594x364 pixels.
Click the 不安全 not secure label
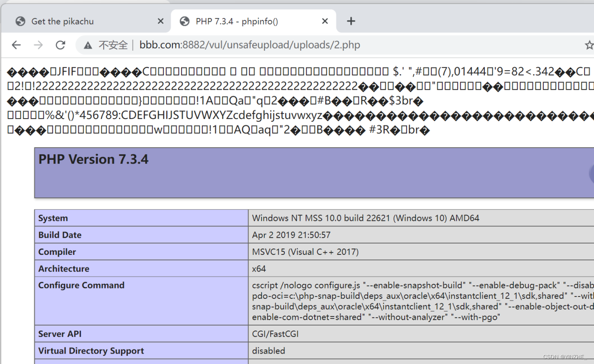[113, 45]
